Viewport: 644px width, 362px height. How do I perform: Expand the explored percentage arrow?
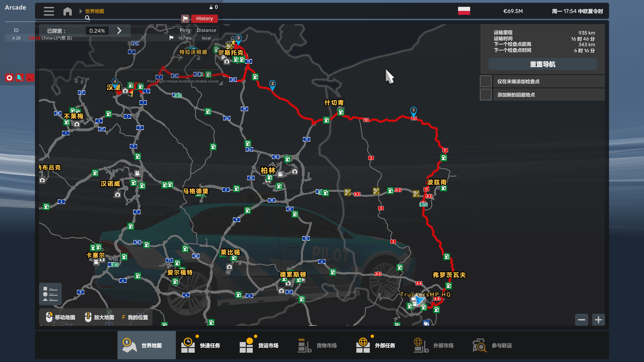[119, 31]
